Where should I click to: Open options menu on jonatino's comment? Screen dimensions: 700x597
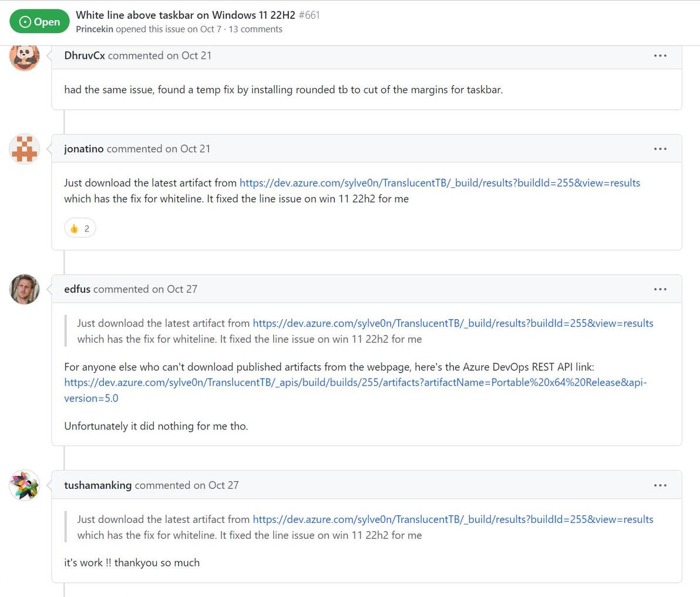click(x=660, y=149)
